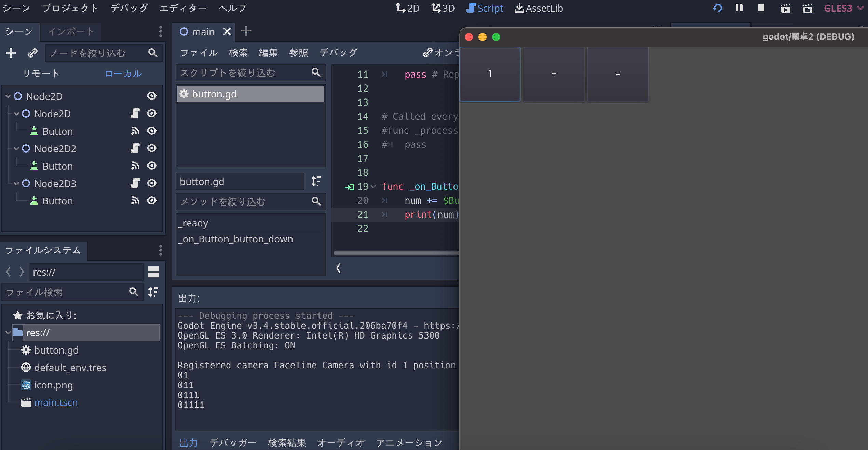Collapse the Node2D2 branch
Screen dimensions: 868x450
(16, 148)
